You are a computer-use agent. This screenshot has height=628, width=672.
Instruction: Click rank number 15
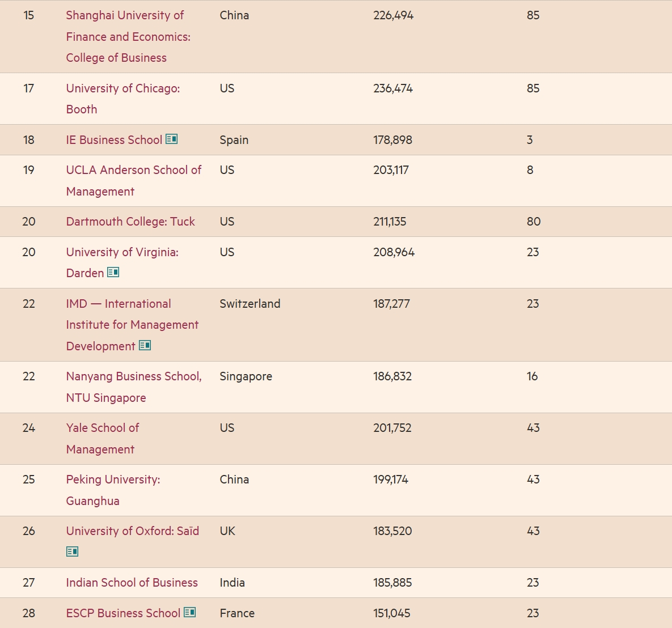pos(29,15)
